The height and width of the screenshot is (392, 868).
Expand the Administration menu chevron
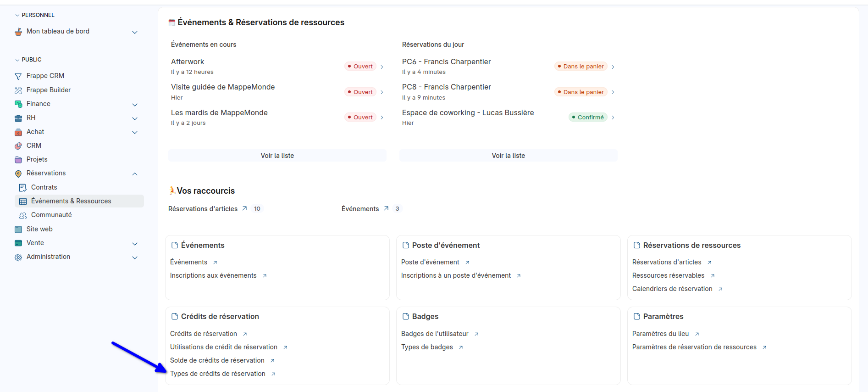tap(135, 258)
